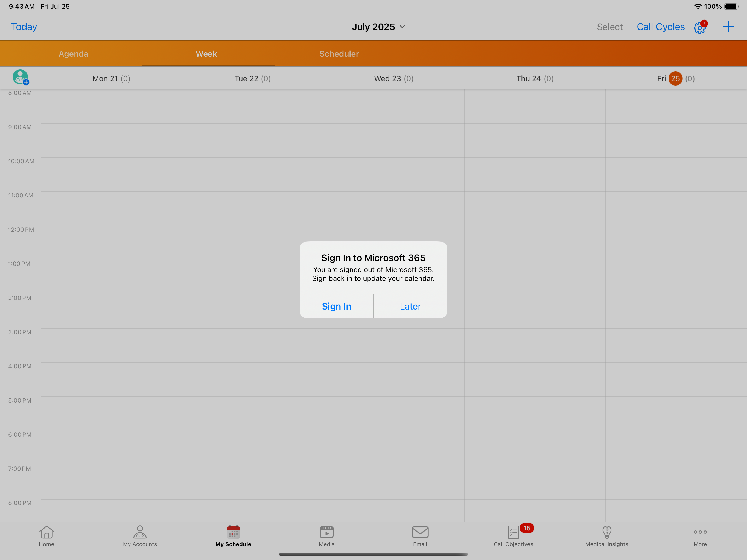The image size is (747, 560).
Task: Open Call Cycles
Action: [660, 27]
